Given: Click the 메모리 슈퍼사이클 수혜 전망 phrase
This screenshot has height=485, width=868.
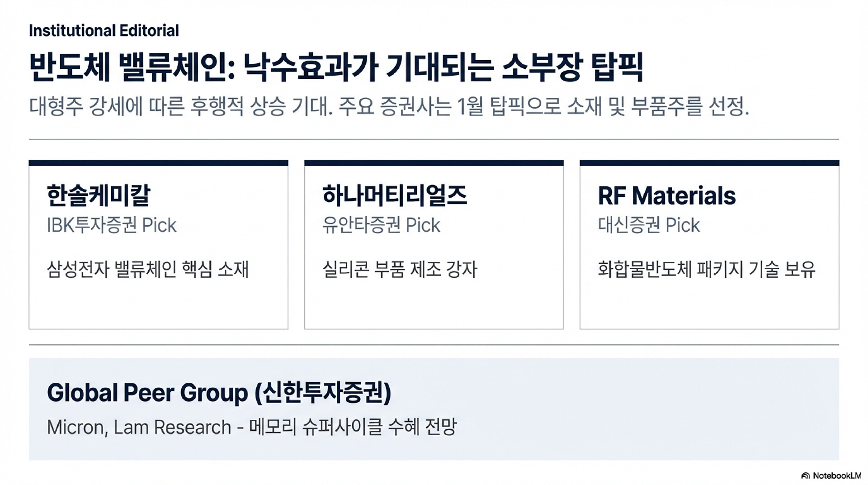Looking at the screenshot, I should click(353, 427).
